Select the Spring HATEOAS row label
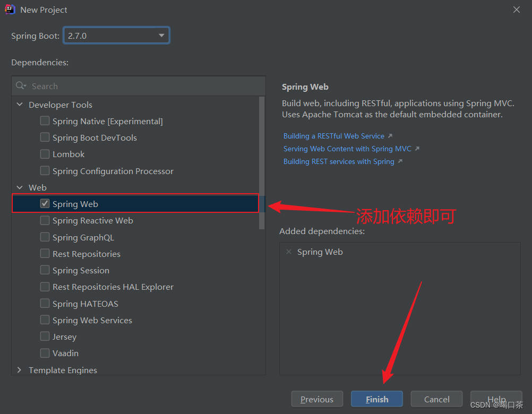The width and height of the screenshot is (532, 414). tap(85, 304)
